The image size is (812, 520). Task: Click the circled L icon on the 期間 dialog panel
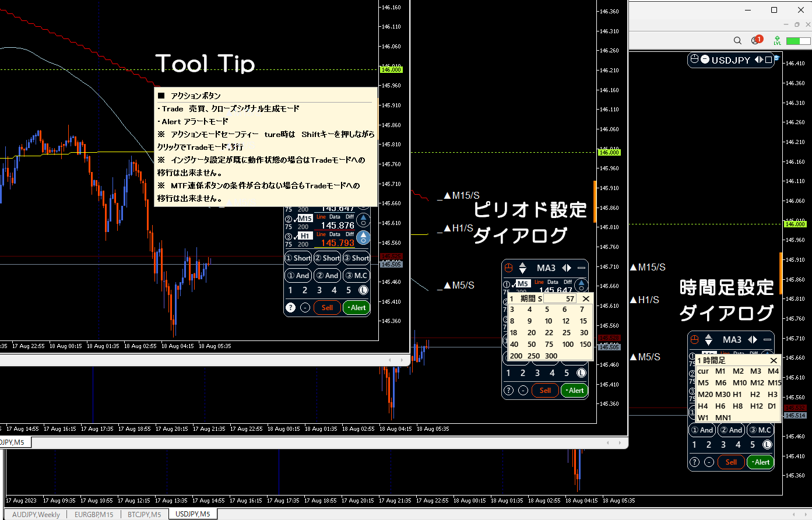point(581,373)
